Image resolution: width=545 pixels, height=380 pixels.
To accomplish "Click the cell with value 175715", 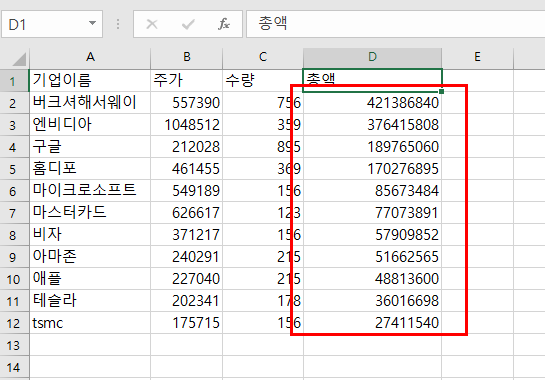I will [x=187, y=323].
